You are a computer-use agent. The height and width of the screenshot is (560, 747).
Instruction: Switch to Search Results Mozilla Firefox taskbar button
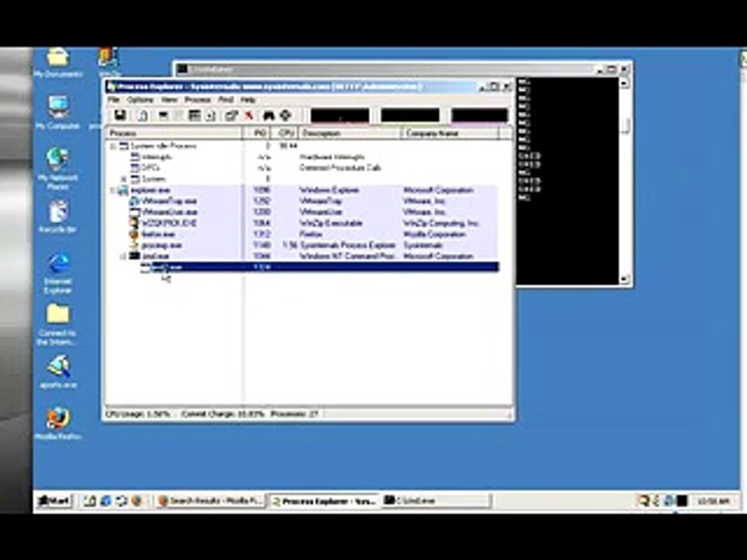tap(210, 501)
